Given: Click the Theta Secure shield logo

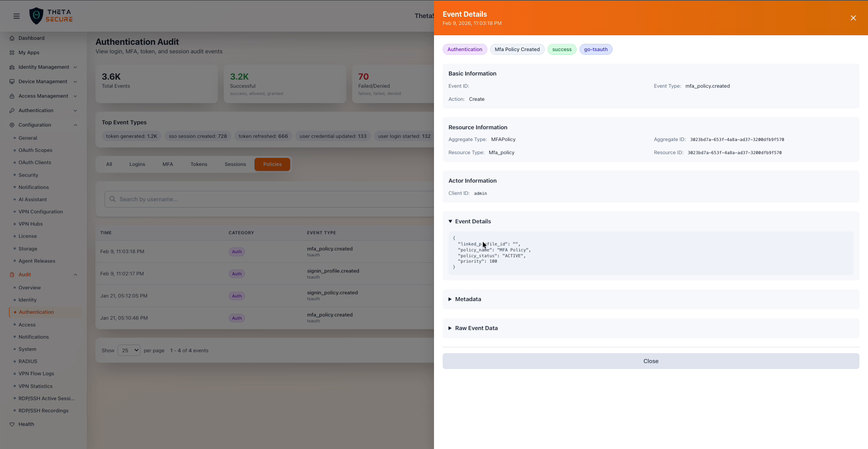Looking at the screenshot, I should pos(36,16).
